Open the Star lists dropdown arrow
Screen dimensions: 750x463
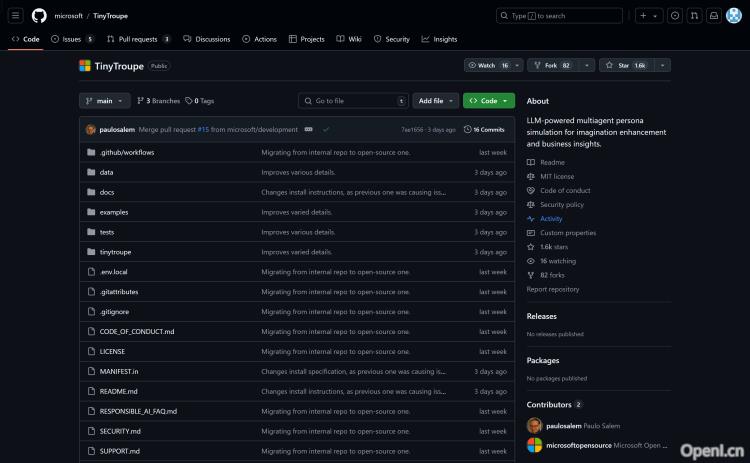pos(662,65)
